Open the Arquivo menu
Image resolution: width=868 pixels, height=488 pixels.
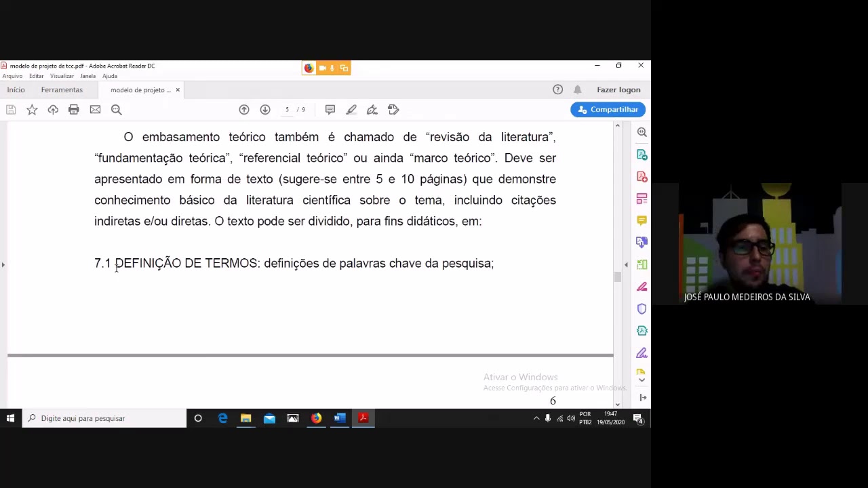pos(12,76)
